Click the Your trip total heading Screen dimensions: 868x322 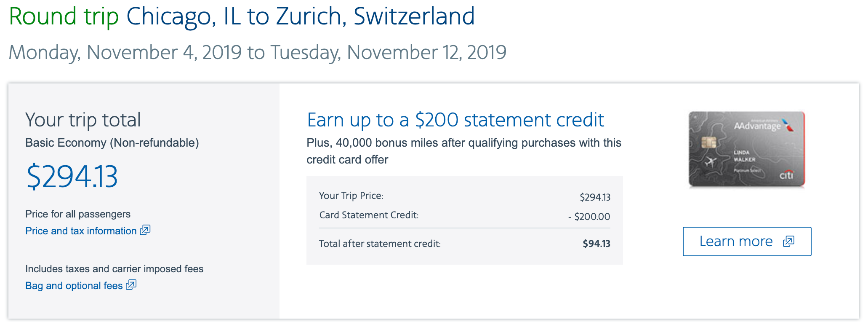pos(83,120)
